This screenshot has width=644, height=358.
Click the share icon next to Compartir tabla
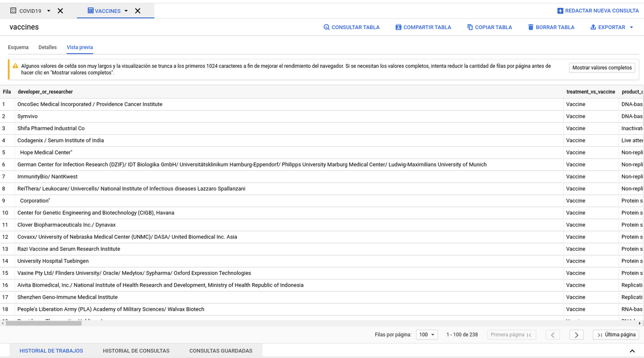398,27
